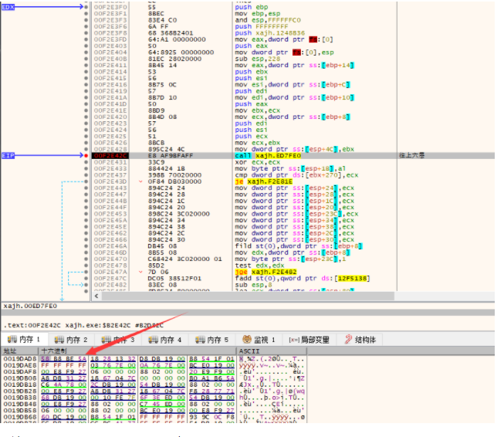Select dump address 0019DAD8
Screen dimensions: 504x437
coord(20,359)
